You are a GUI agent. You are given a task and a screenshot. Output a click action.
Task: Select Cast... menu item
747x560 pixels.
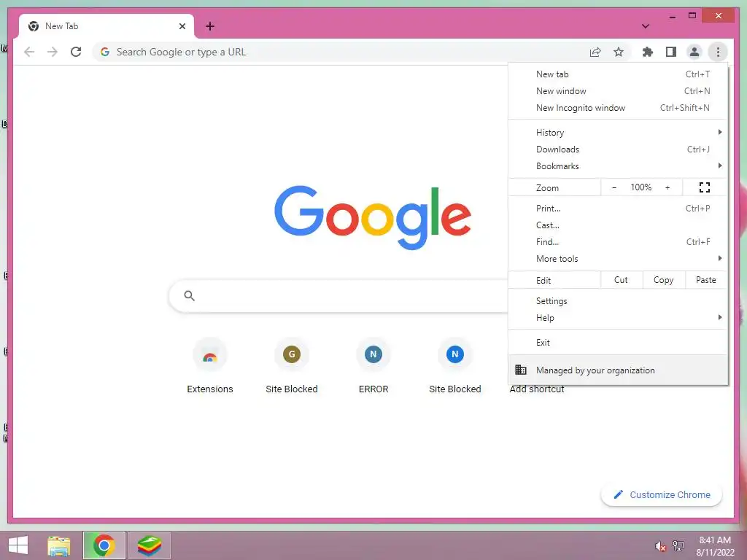pyautogui.click(x=618, y=225)
